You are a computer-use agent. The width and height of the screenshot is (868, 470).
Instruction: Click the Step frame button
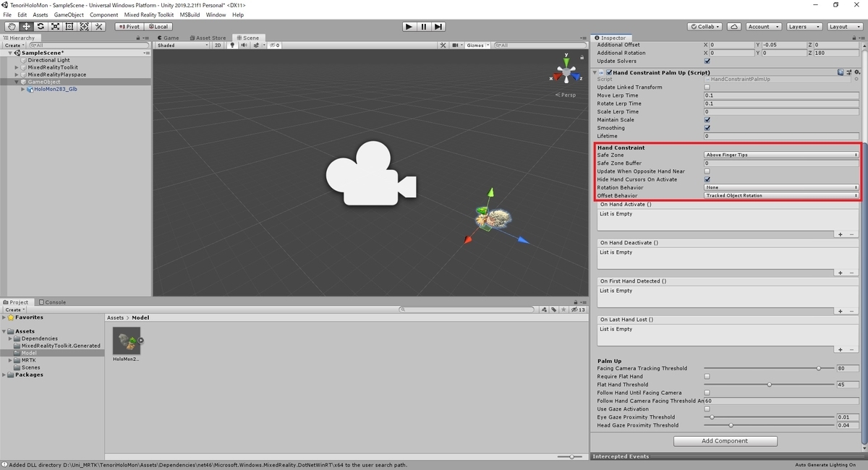[438, 26]
